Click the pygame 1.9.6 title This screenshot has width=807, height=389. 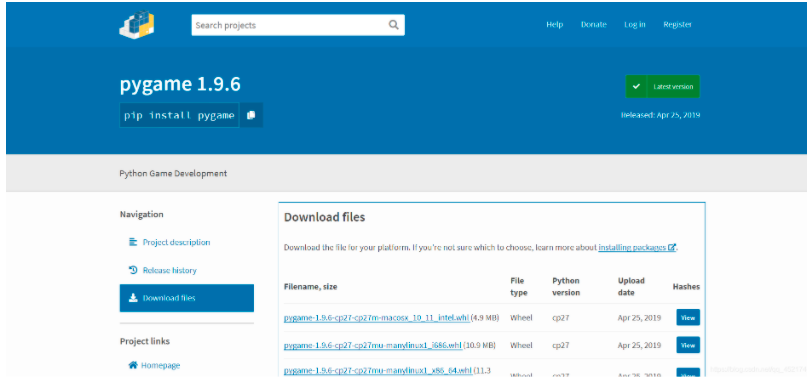(180, 84)
